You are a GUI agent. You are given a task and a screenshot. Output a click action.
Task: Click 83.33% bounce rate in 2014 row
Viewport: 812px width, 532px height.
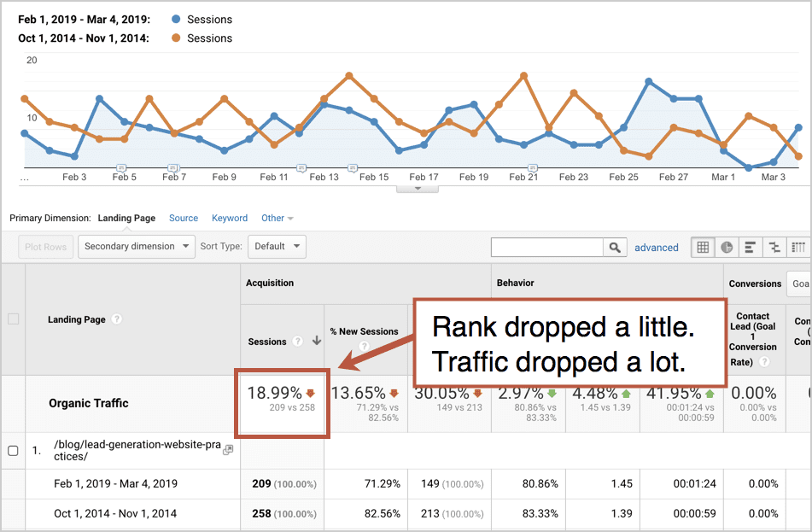(x=540, y=513)
